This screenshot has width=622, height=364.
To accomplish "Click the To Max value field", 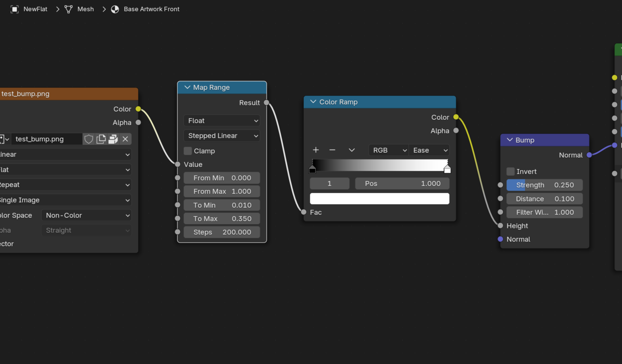I will pos(222,219).
